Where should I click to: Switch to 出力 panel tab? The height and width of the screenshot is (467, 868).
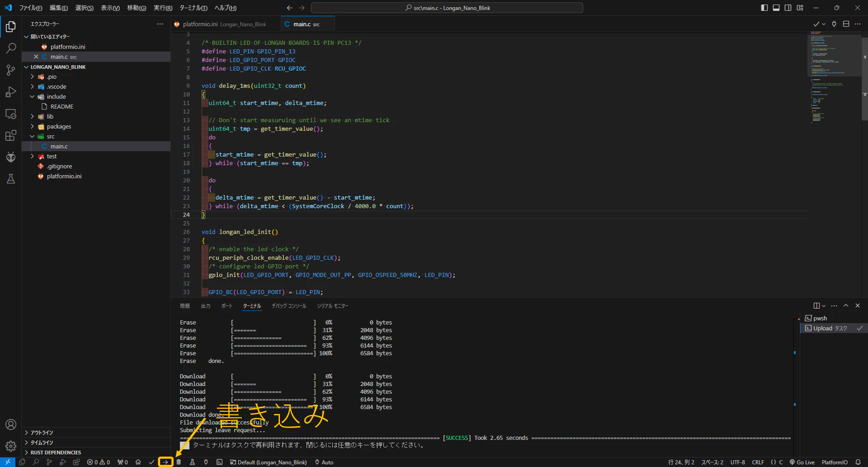(x=206, y=306)
